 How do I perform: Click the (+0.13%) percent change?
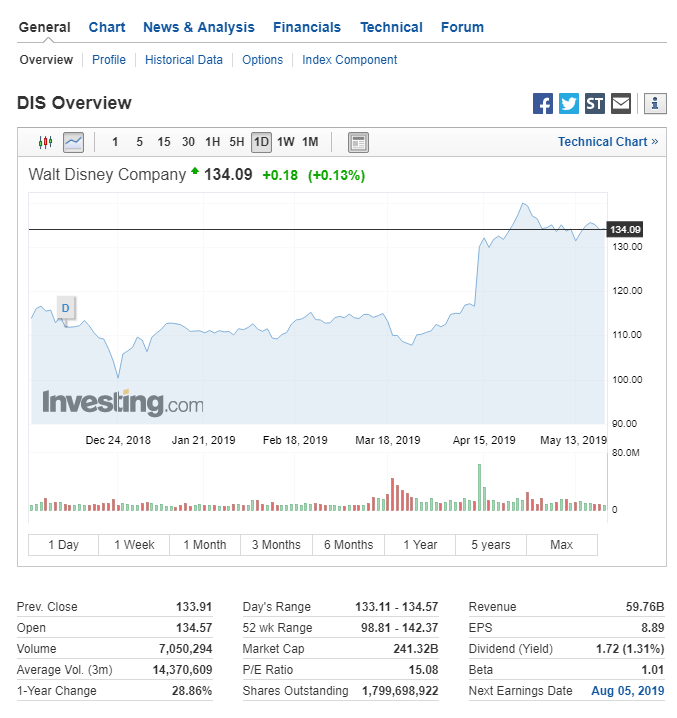pos(336,175)
